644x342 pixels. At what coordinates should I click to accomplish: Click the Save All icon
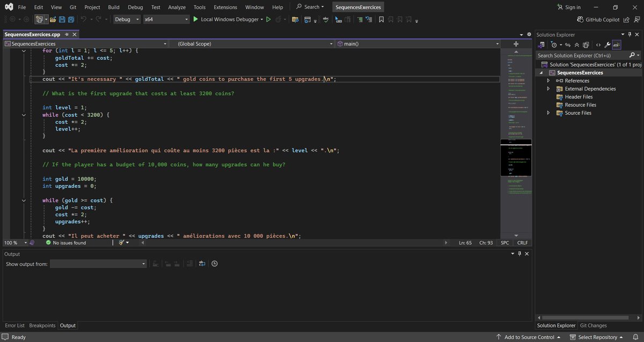pyautogui.click(x=71, y=19)
